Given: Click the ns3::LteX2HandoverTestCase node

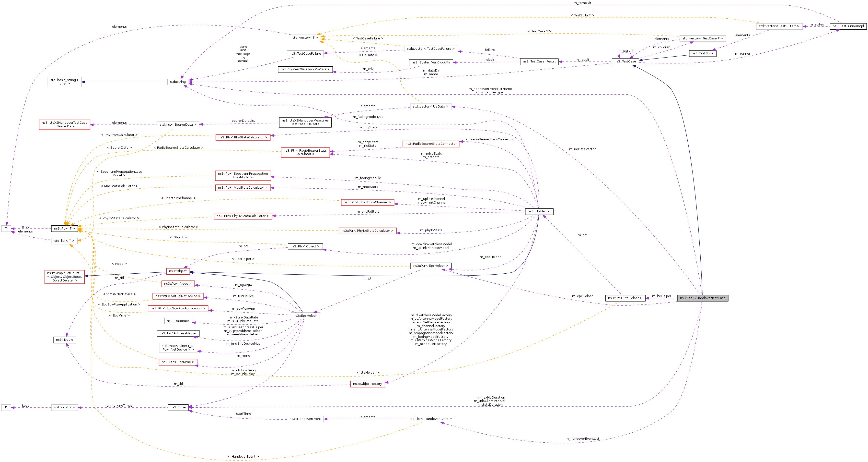Looking at the screenshot, I should tap(703, 298).
